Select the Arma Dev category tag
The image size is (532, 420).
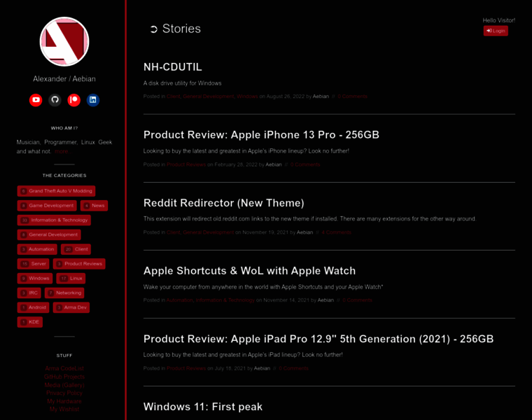click(71, 308)
